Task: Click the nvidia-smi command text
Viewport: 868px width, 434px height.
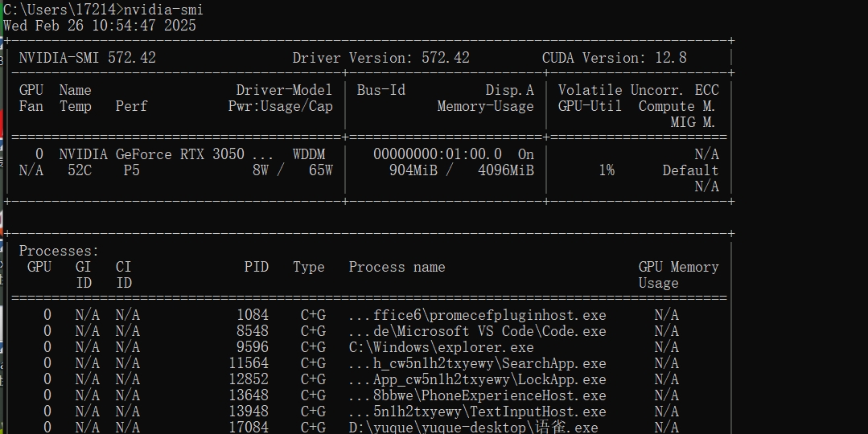Action: [163, 10]
